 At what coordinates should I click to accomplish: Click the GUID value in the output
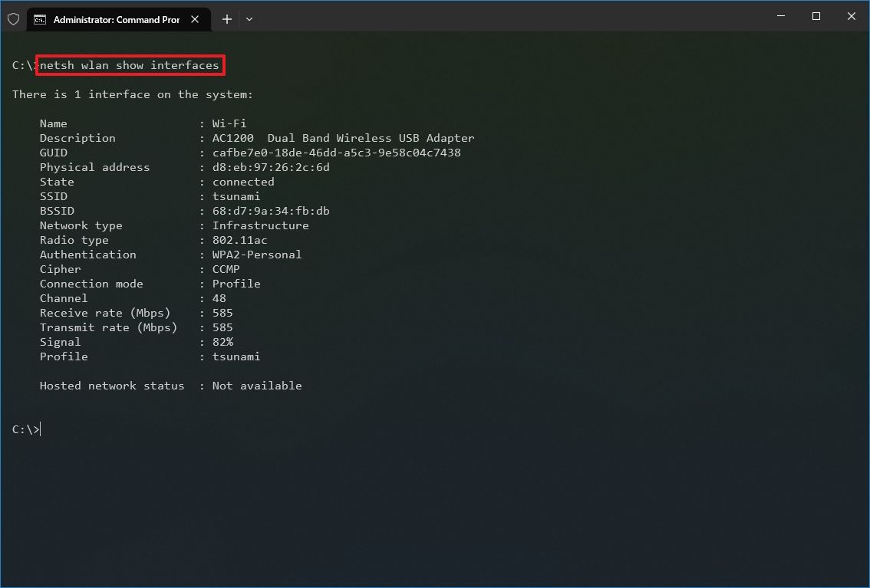tap(337, 153)
